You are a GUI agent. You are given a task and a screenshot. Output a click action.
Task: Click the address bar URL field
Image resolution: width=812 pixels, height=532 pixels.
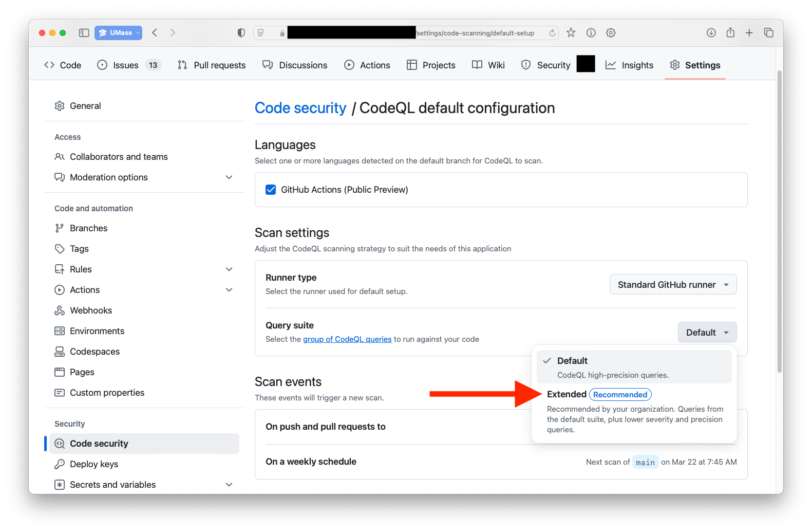click(x=406, y=33)
